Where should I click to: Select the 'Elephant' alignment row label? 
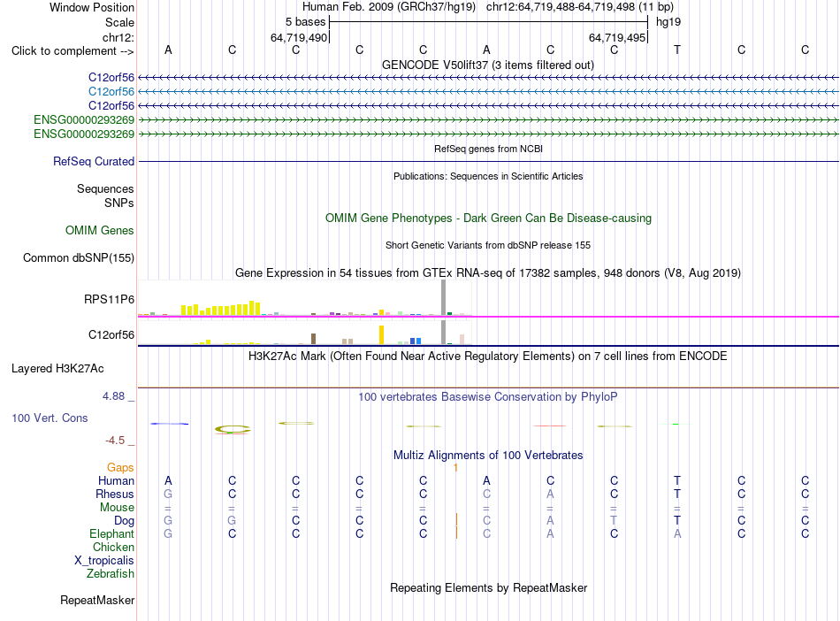click(x=111, y=533)
